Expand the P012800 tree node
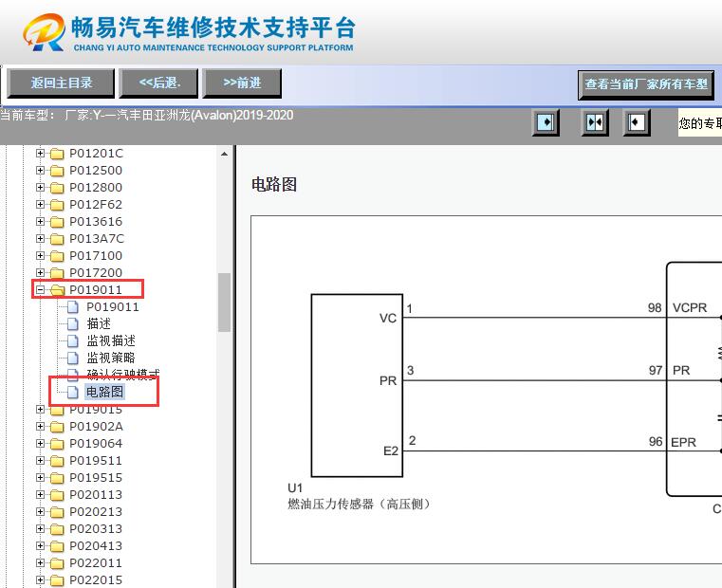 tap(40, 187)
